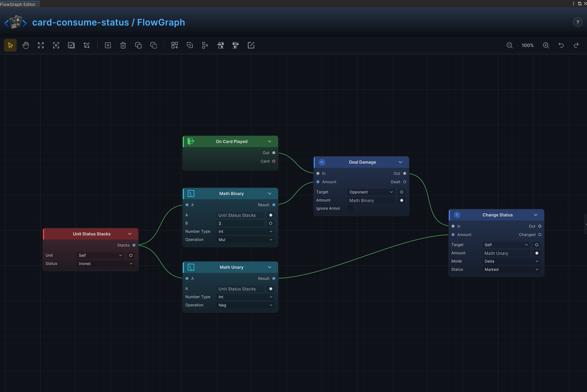
Task: Click the card-consume-status / FlowGraph title
Action: click(x=108, y=23)
